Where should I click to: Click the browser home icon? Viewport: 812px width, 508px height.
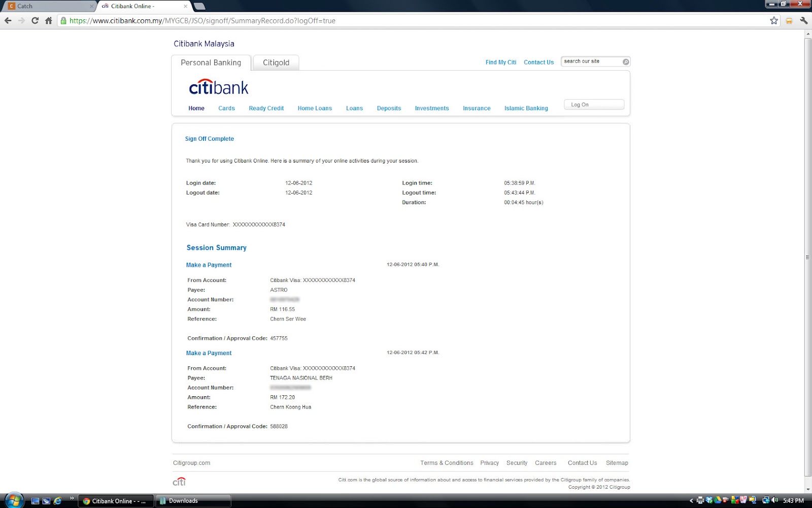point(48,21)
